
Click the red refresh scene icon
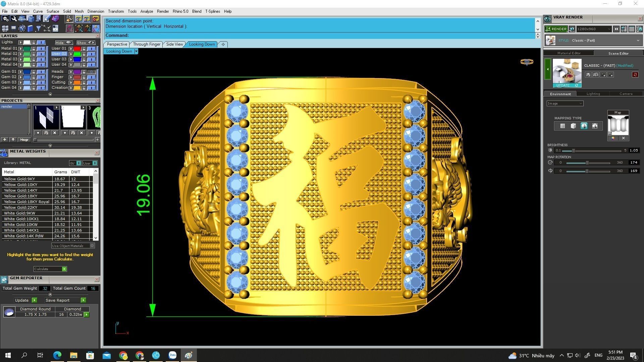tap(635, 75)
